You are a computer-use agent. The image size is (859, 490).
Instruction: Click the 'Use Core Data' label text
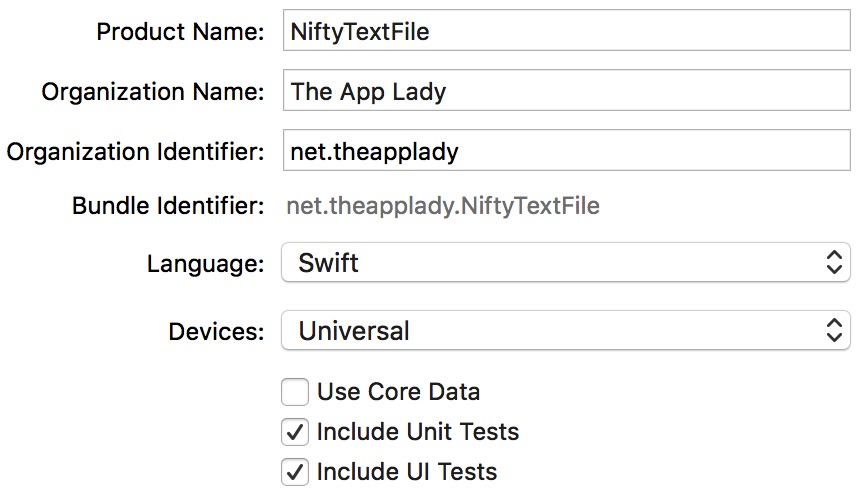coord(398,392)
